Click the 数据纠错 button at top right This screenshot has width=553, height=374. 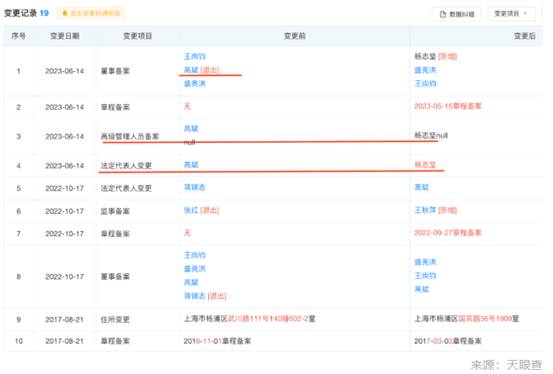click(x=456, y=14)
